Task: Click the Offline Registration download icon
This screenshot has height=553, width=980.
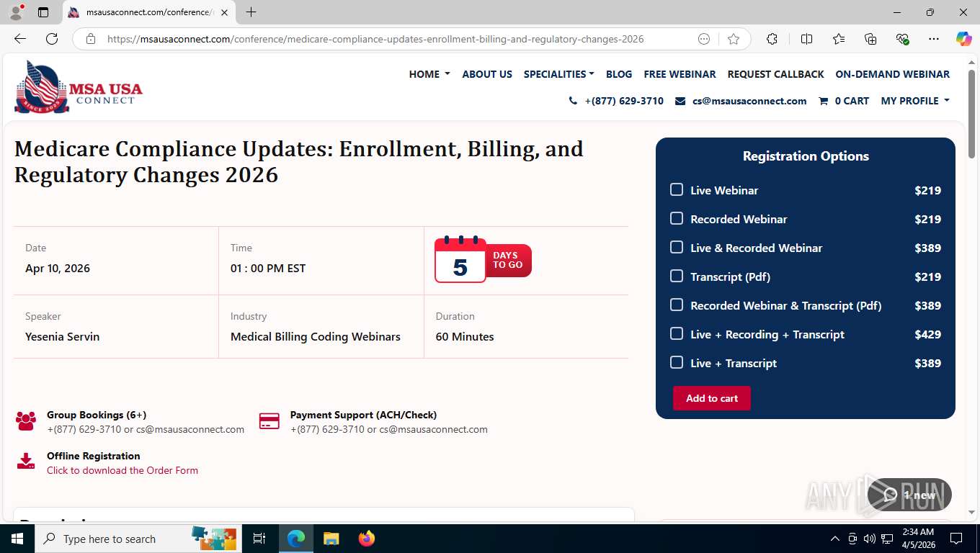Action: click(x=26, y=461)
